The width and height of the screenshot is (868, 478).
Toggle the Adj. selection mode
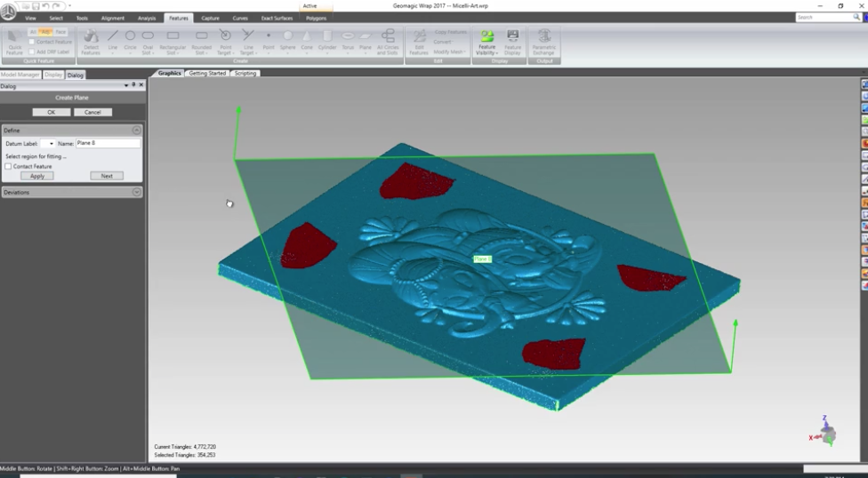(x=46, y=32)
